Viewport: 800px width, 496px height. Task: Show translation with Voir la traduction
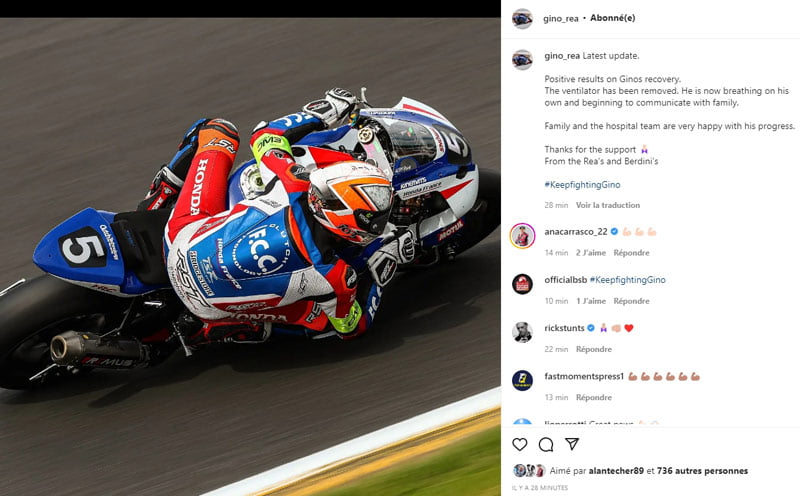tap(608, 205)
